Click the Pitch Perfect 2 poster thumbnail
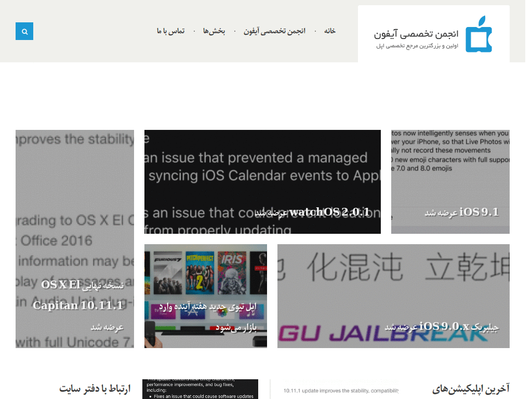This screenshot has width=532, height=399. [200, 273]
